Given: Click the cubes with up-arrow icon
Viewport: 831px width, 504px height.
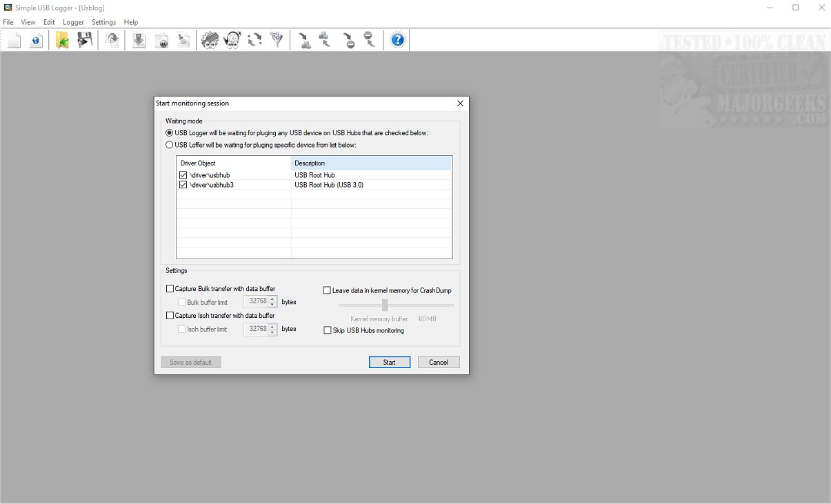Looking at the screenshot, I should click(x=325, y=40).
